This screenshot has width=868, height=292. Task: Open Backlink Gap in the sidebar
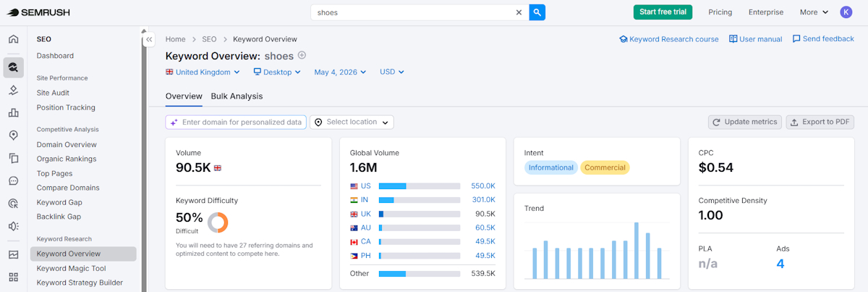point(59,217)
